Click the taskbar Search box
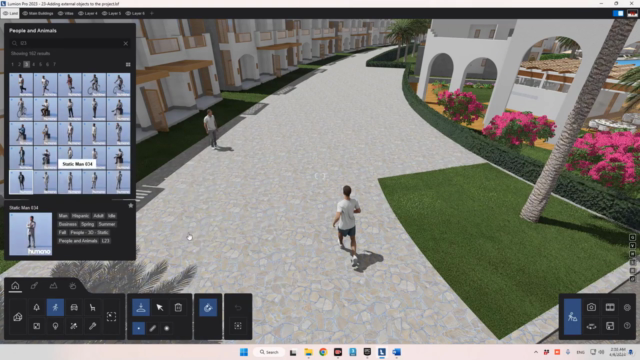This screenshot has height=360, width=640. [269, 352]
